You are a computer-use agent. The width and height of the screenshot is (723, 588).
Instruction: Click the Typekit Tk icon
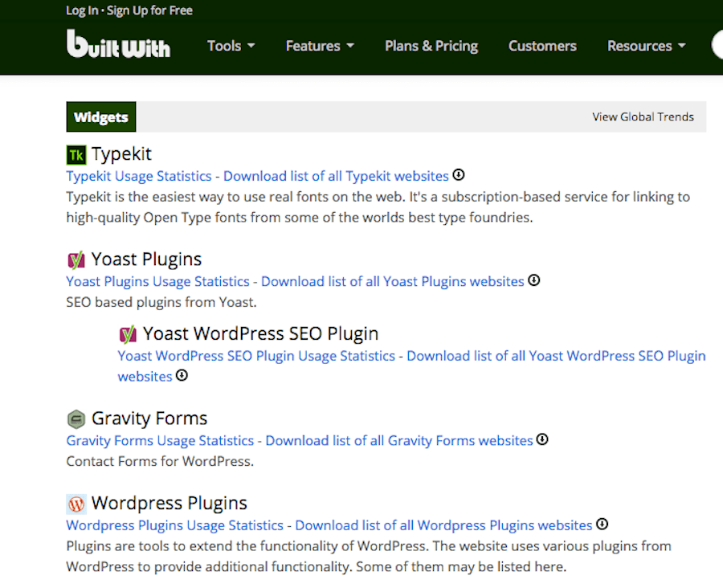pos(76,155)
